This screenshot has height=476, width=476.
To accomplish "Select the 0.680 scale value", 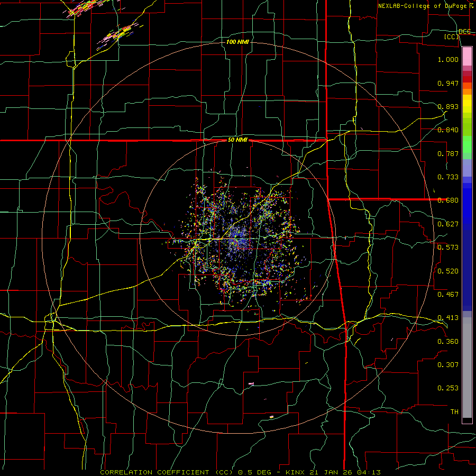I will [x=448, y=200].
